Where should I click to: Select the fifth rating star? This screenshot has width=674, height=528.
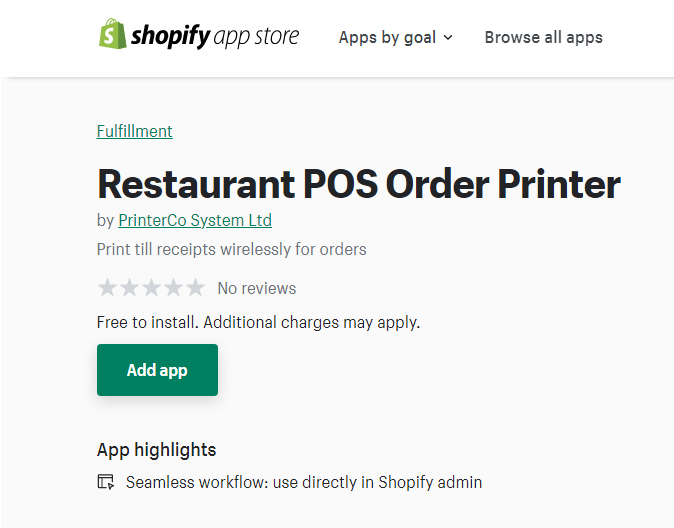pos(195,288)
